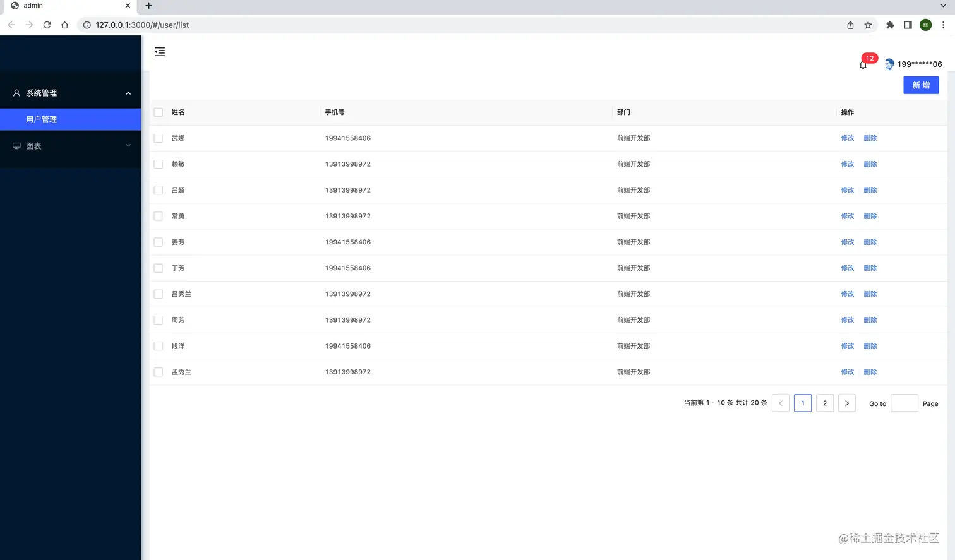955x560 pixels.
Task: Click the 系统管理 user icon in sidebar
Action: pyautogui.click(x=16, y=93)
